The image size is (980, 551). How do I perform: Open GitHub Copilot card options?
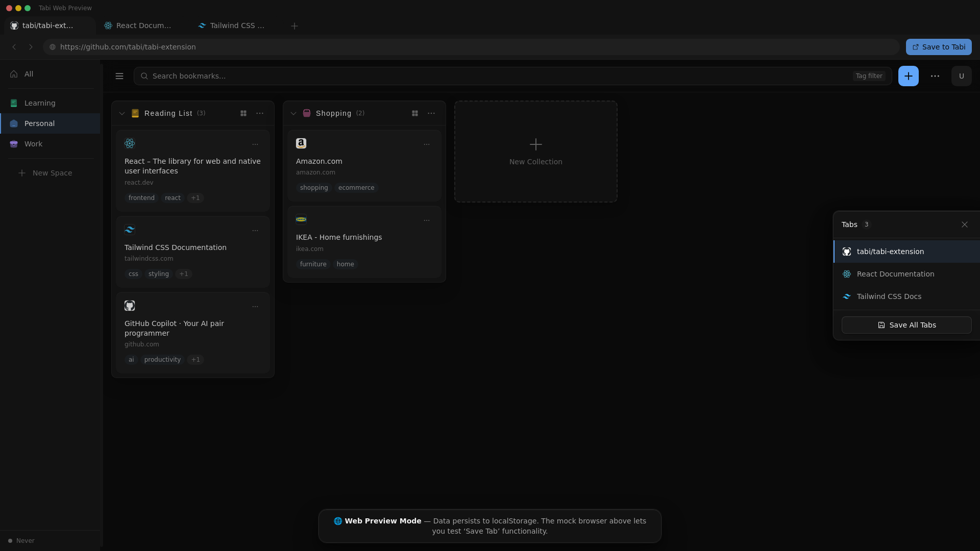coord(255,307)
